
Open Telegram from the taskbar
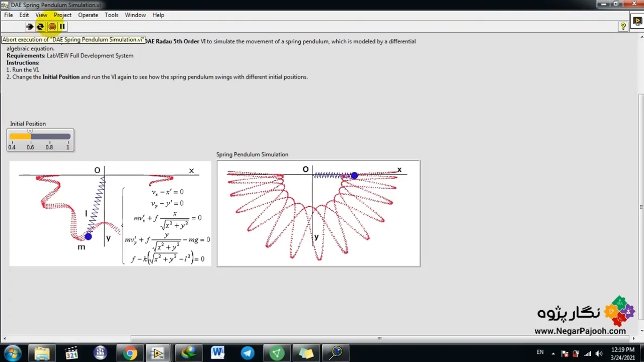pos(248,353)
